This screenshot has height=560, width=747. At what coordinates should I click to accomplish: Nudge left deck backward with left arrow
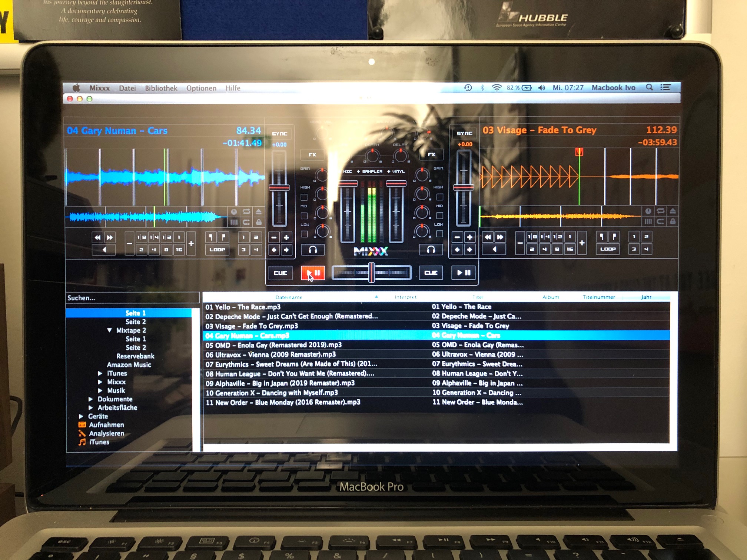(x=274, y=250)
